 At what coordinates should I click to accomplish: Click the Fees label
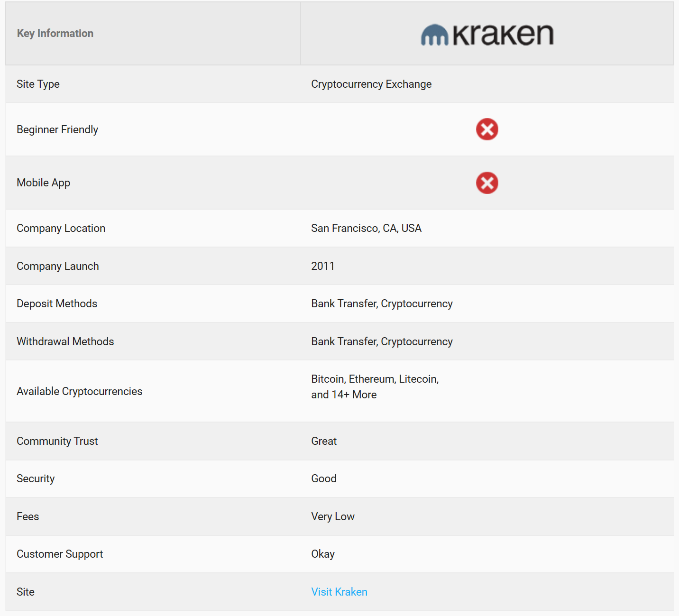pyautogui.click(x=28, y=516)
